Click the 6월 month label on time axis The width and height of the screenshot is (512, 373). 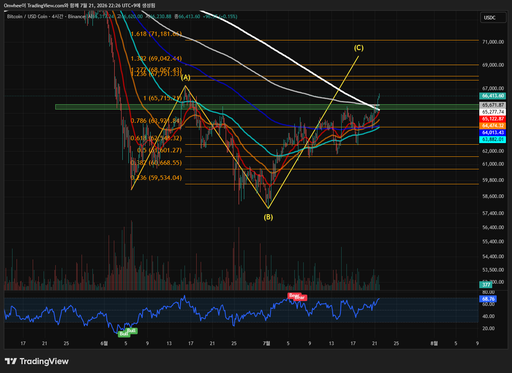[x=104, y=343]
